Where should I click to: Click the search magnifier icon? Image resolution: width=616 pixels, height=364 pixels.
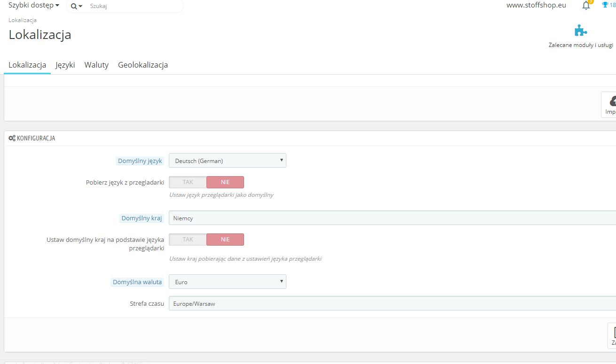[74, 6]
